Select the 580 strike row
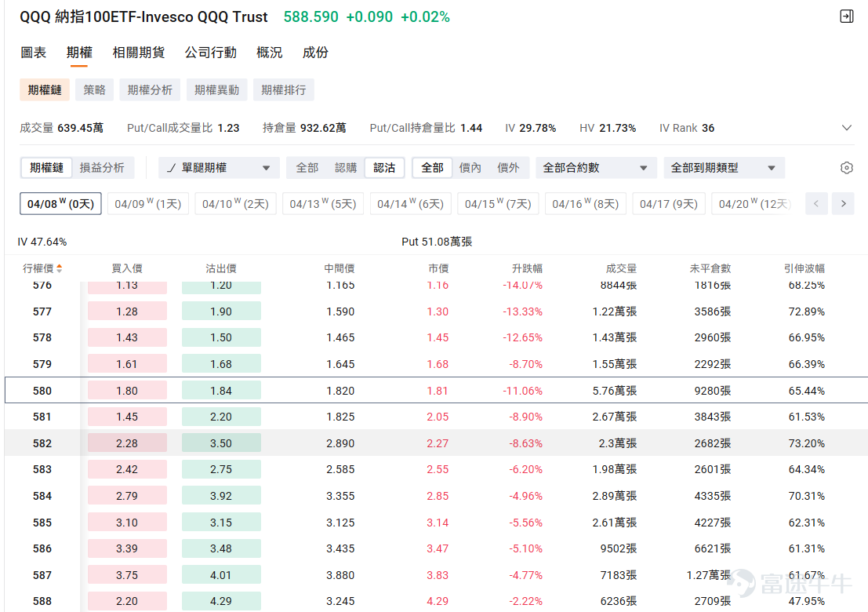 (x=436, y=391)
